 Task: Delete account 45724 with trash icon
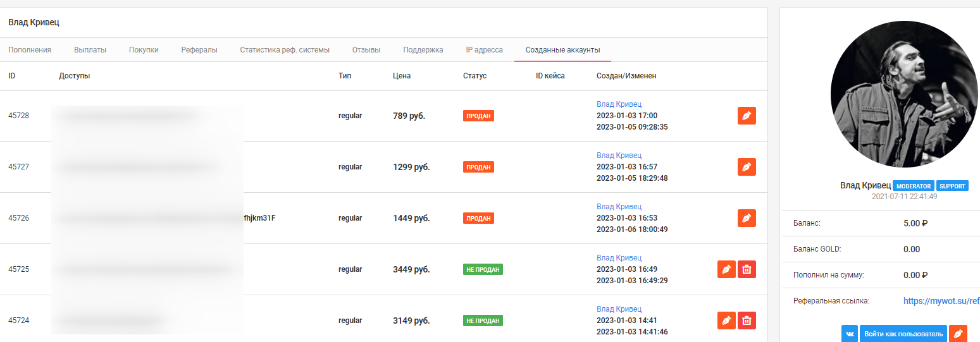click(x=747, y=321)
